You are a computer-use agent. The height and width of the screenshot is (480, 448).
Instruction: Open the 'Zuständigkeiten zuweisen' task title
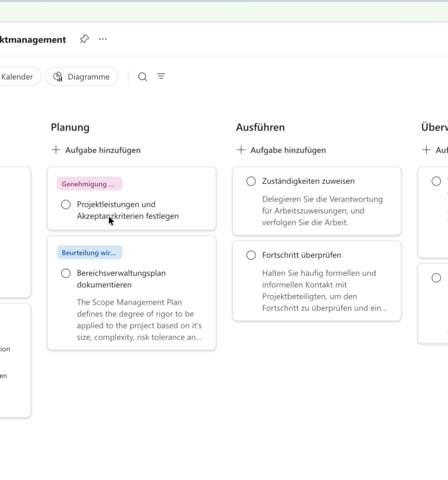[308, 181]
